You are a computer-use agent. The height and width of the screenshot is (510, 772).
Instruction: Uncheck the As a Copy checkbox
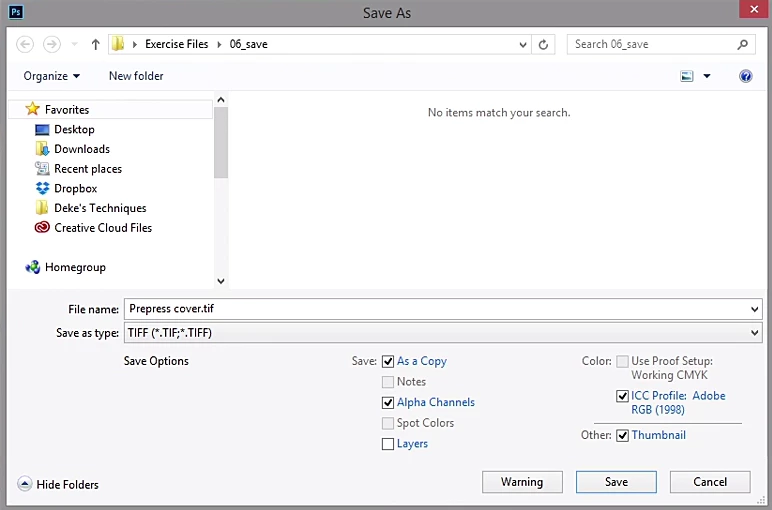[388, 361]
